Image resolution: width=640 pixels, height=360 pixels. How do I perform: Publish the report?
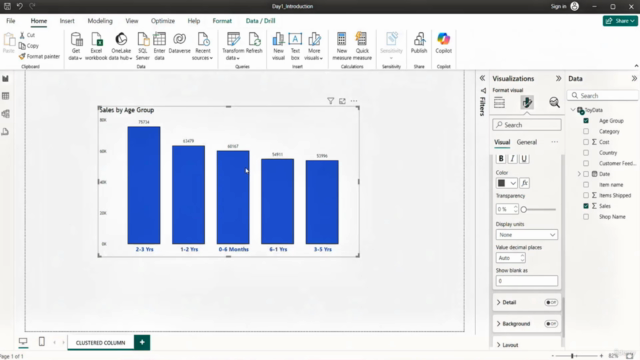click(x=419, y=43)
